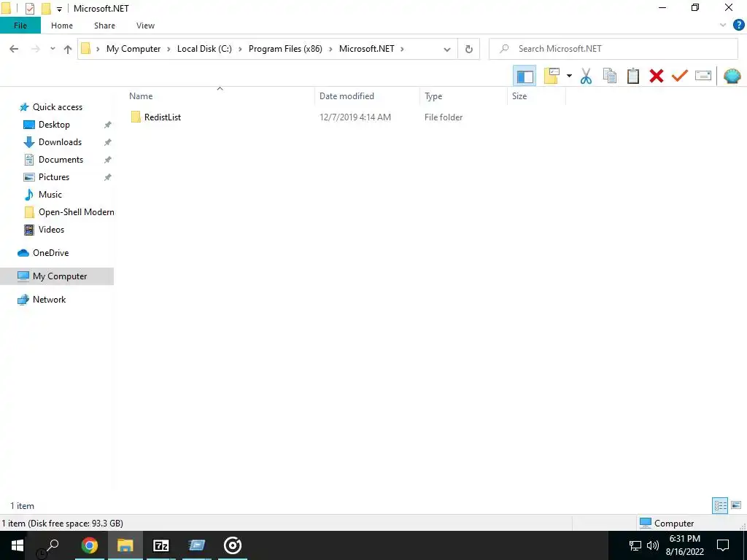Image resolution: width=747 pixels, height=560 pixels.
Task: Click the orange checkmark Properties icon
Action: (x=679, y=76)
